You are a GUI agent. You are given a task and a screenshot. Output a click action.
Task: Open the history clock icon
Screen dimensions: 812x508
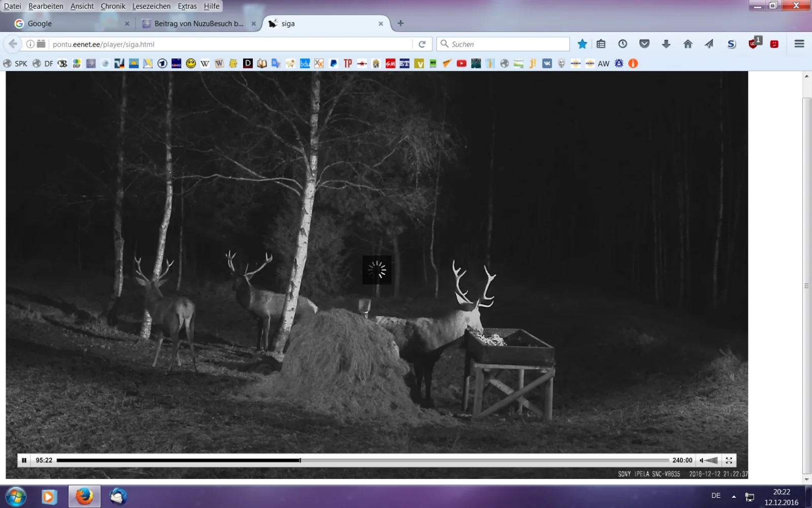[623, 44]
